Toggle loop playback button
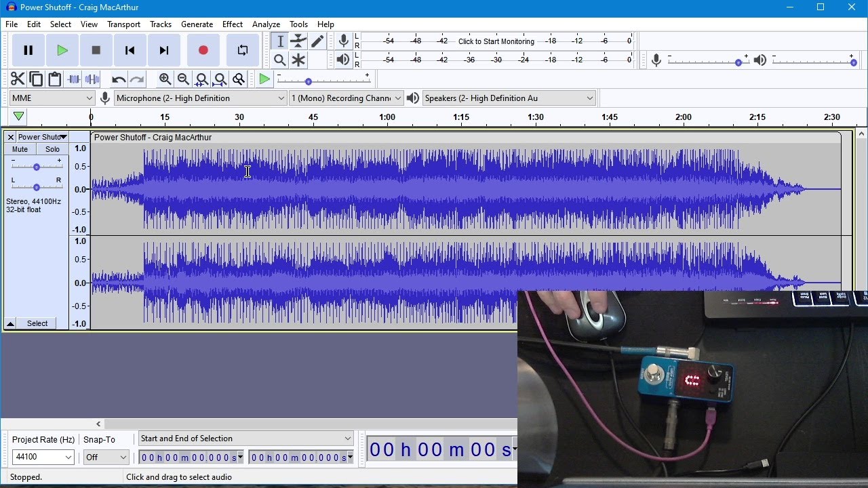868x488 pixels. tap(242, 50)
